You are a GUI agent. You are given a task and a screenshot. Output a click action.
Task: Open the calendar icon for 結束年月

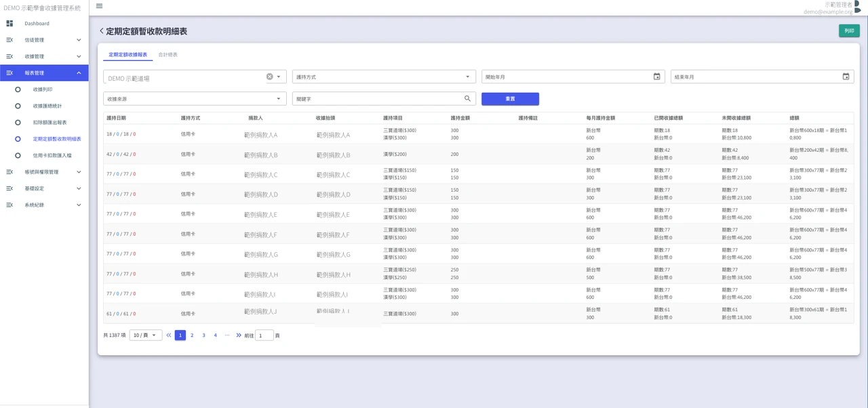pyautogui.click(x=846, y=77)
